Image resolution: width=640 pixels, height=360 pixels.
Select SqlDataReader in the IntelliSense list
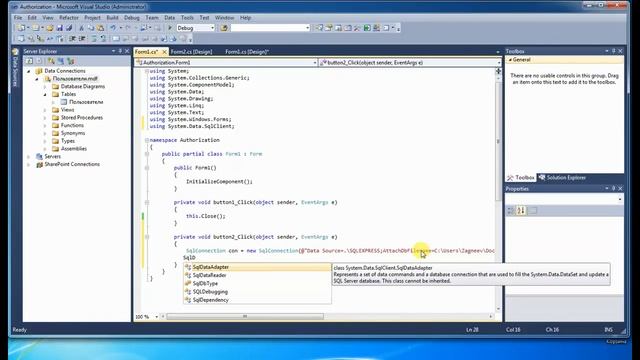click(x=257, y=275)
